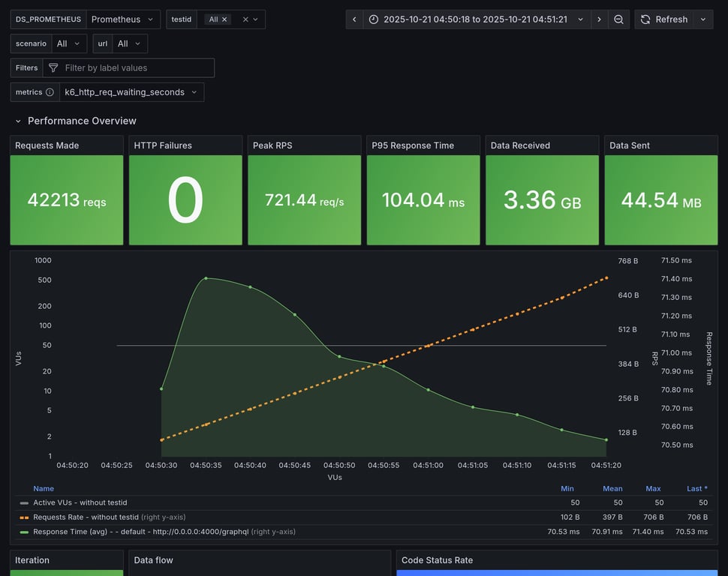Open the refresh interval dropdown arrow
The width and height of the screenshot is (728, 576).
pos(703,19)
